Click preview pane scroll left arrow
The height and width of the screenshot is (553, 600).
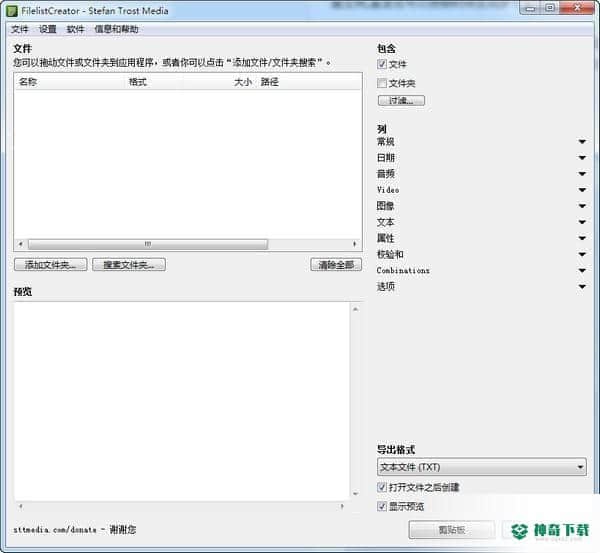[21, 506]
